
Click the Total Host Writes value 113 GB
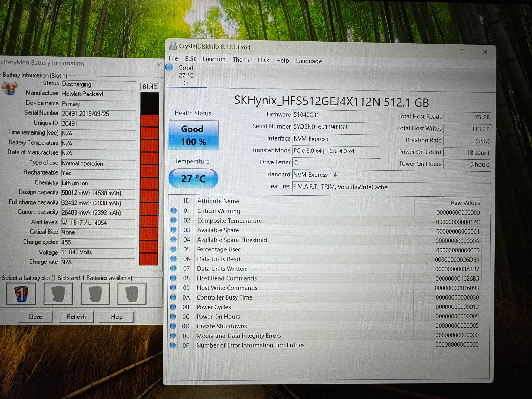[x=467, y=129]
